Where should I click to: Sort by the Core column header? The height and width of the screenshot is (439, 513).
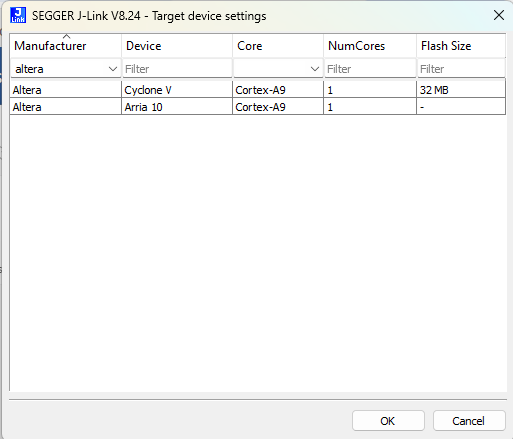coord(278,46)
